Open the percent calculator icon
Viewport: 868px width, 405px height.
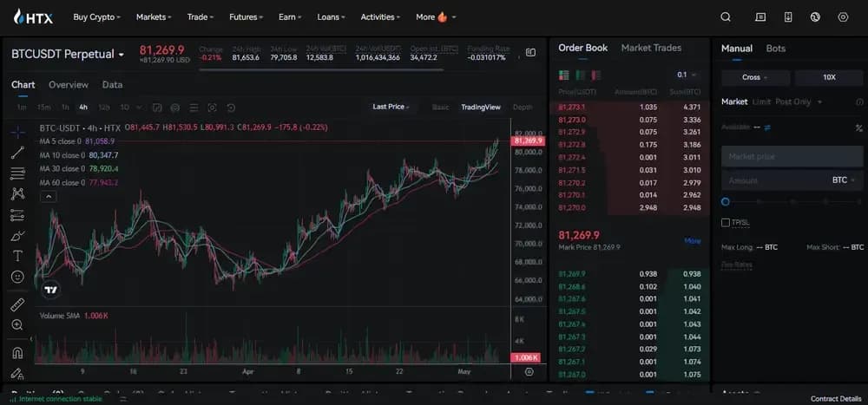pos(858,127)
